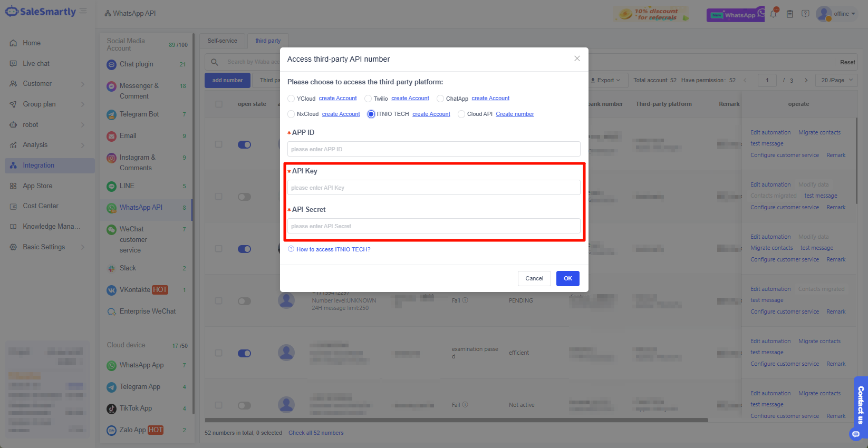Image resolution: width=868 pixels, height=448 pixels.
Task: Click the Telegram Bot channel icon
Action: tap(111, 114)
